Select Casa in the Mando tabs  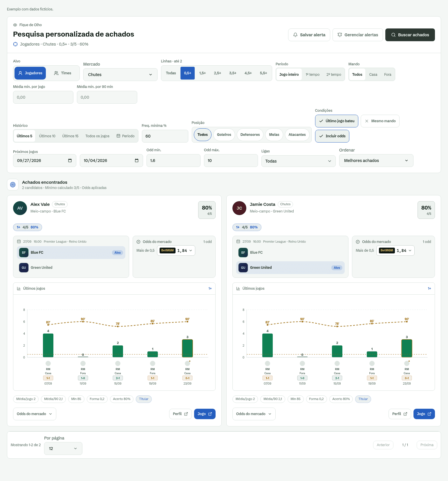pyautogui.click(x=373, y=75)
